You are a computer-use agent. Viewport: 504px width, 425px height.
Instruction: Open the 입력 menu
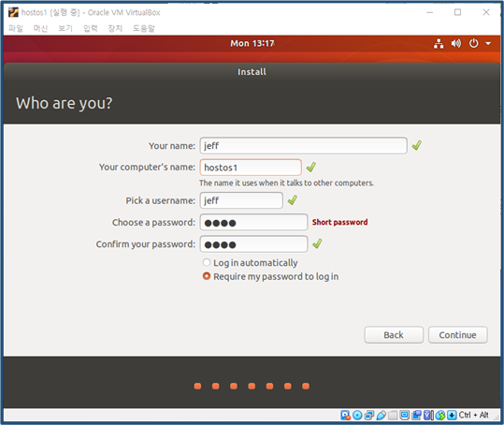click(x=91, y=28)
